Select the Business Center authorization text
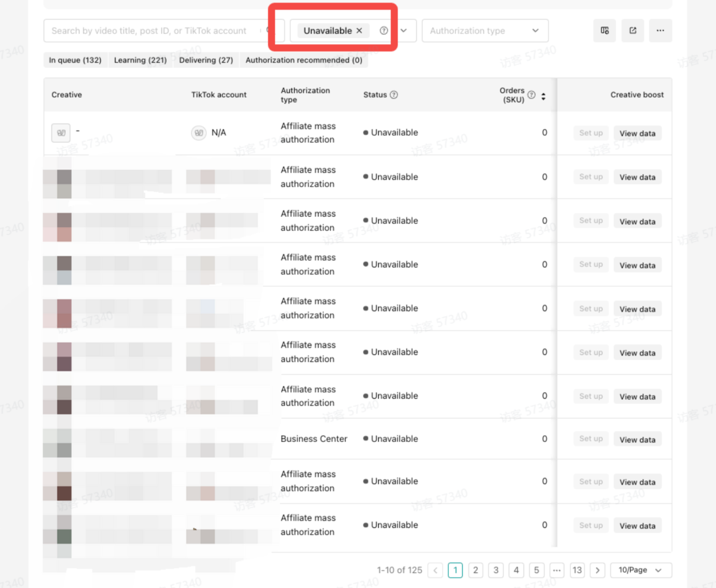Image resolution: width=716 pixels, height=588 pixels. point(314,439)
